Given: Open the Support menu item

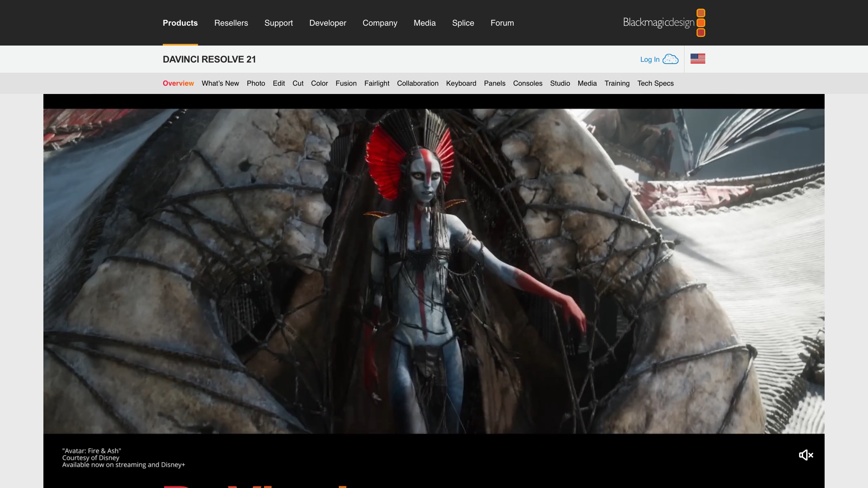Looking at the screenshot, I should [x=278, y=23].
